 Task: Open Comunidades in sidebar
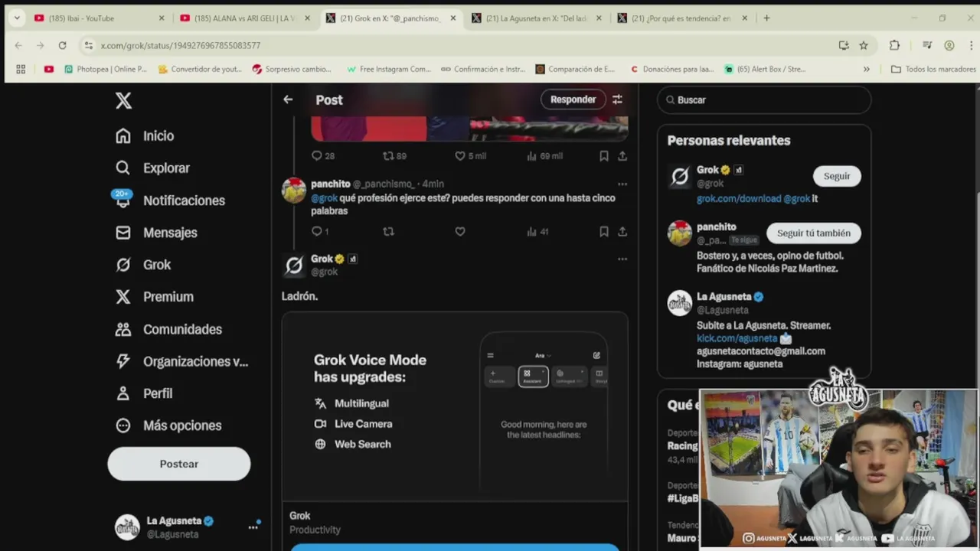click(x=168, y=329)
